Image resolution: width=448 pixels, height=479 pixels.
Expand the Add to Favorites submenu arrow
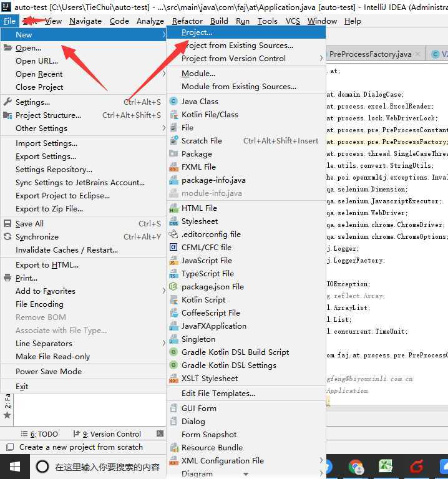164,291
